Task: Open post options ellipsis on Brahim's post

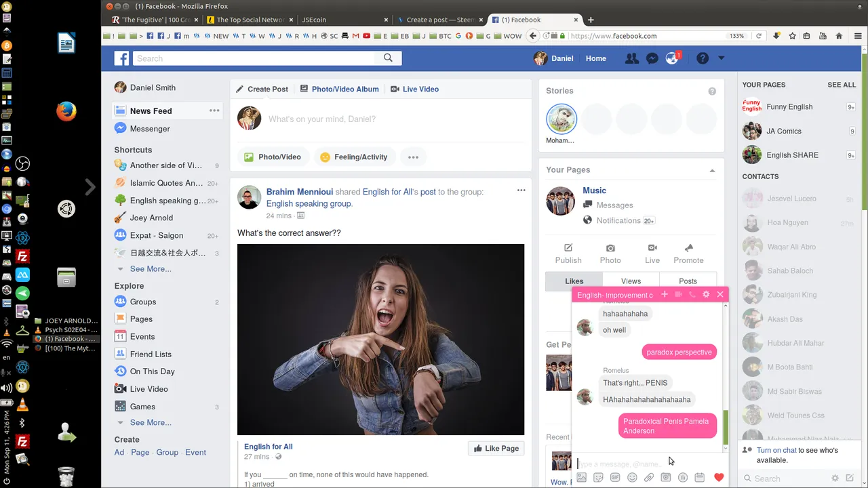Action: tap(521, 190)
